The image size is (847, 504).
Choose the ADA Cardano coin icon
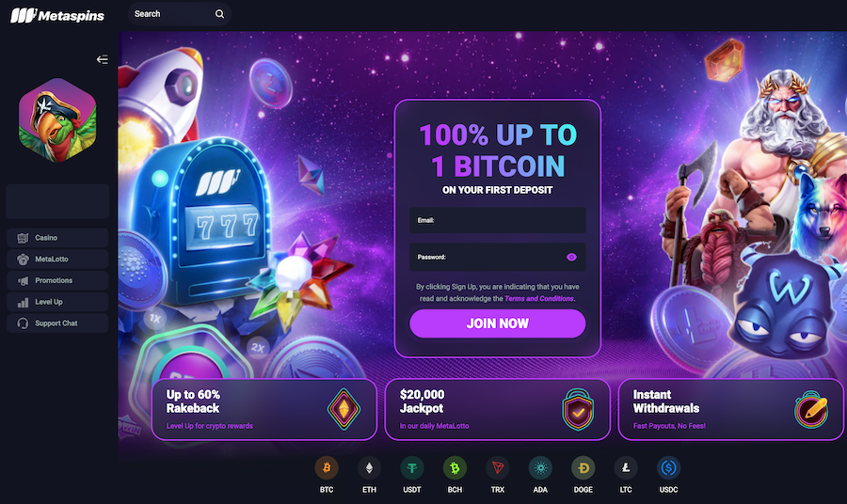tap(540, 468)
